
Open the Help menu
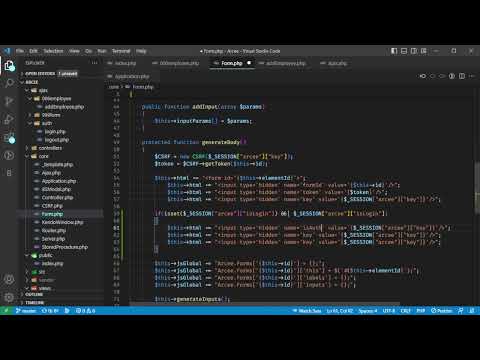[x=141, y=51]
